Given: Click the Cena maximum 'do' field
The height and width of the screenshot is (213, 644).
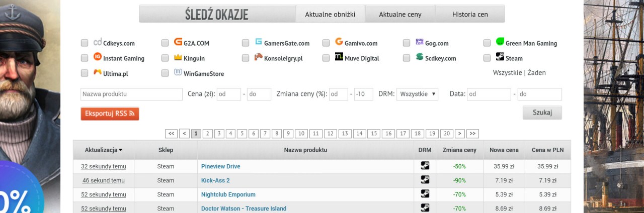Looking at the screenshot, I should 259,94.
